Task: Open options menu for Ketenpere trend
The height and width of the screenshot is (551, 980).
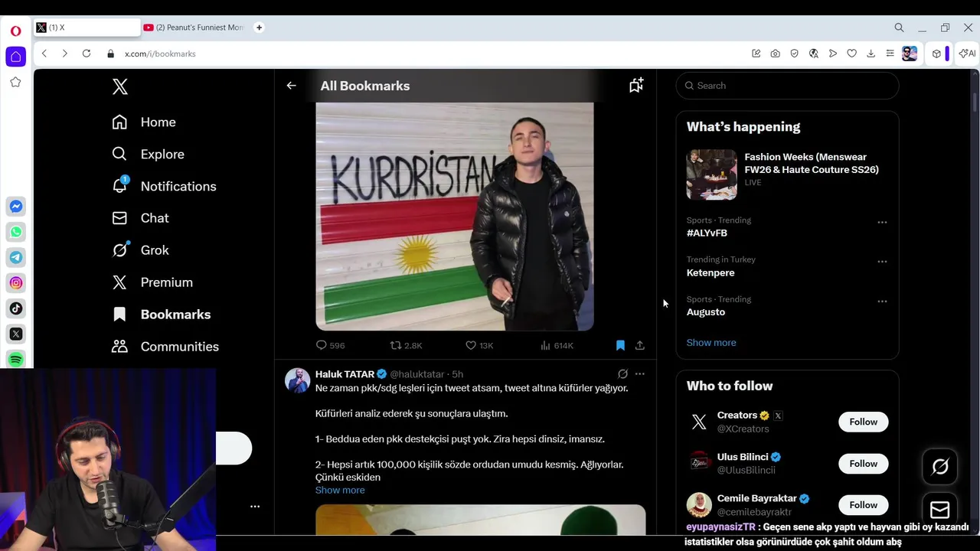Action: click(x=882, y=262)
